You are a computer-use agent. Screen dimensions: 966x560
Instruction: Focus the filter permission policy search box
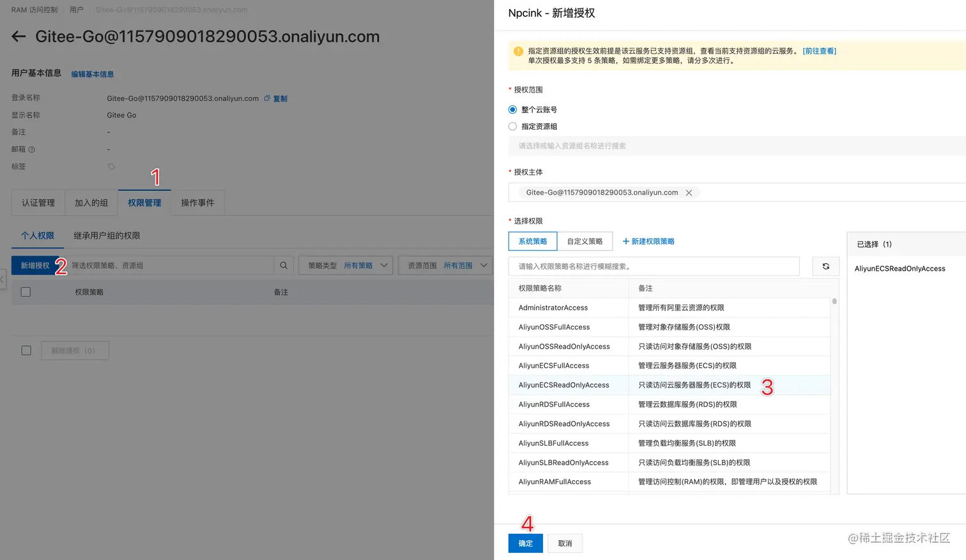click(171, 266)
